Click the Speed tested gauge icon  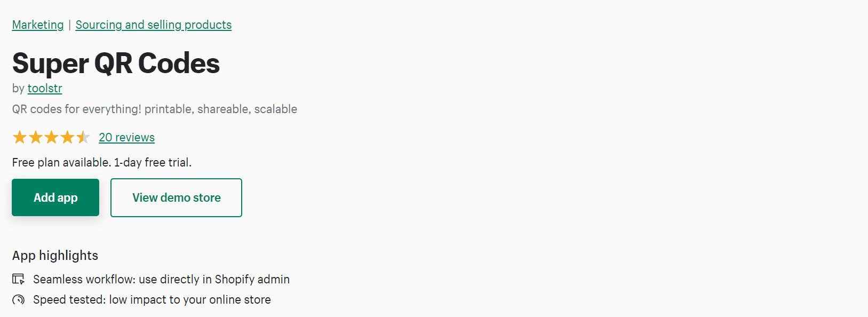[18, 299]
